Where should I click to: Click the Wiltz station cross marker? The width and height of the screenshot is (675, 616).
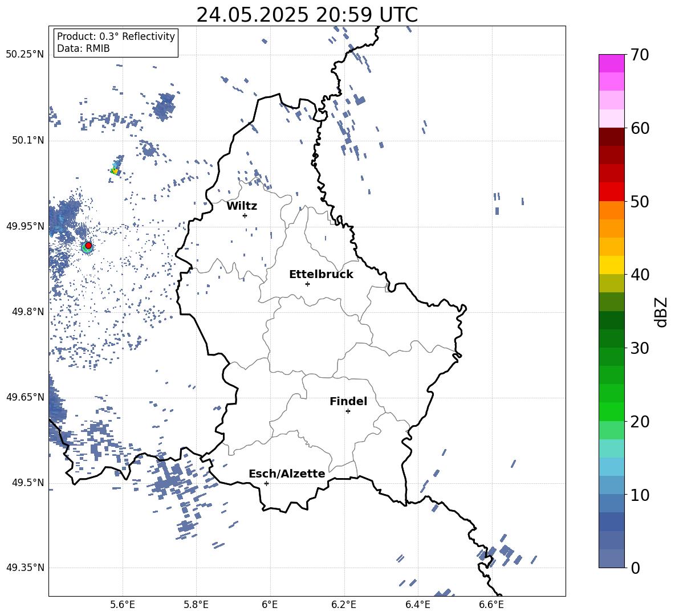[x=245, y=215]
